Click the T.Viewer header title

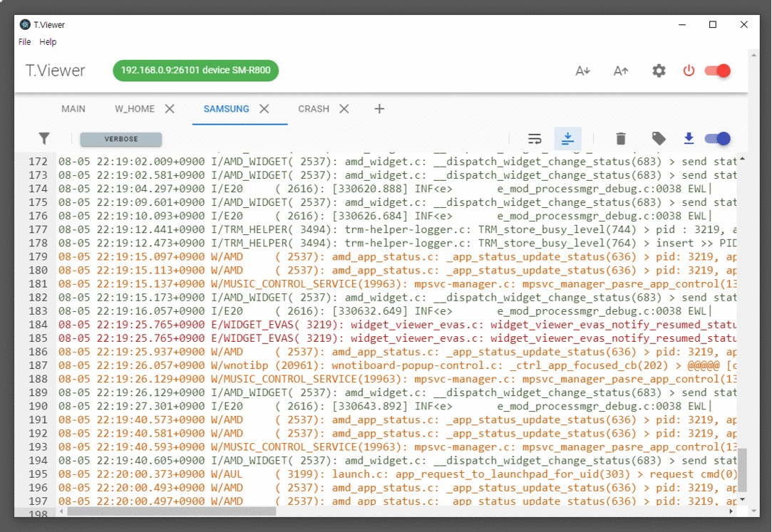click(55, 71)
